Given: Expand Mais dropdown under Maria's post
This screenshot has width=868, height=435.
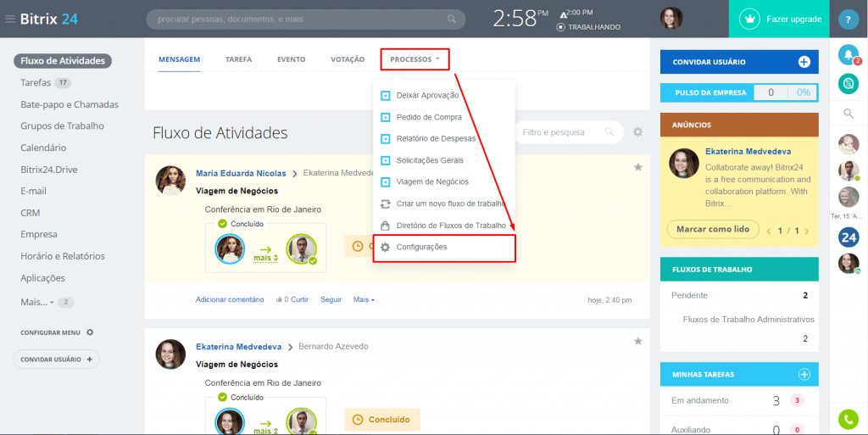Looking at the screenshot, I should tap(364, 299).
